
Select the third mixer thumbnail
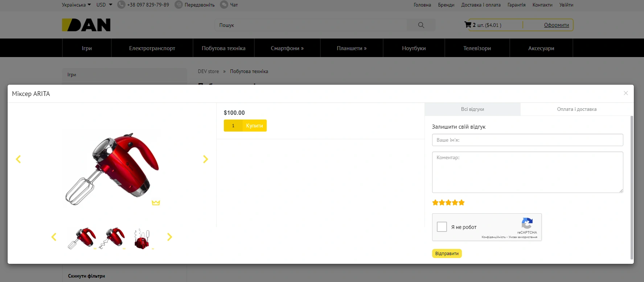click(142, 239)
